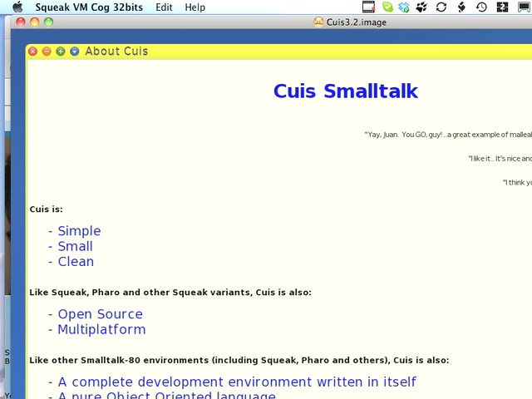Click the paw print Growl icon
This screenshot has height=399, width=532.
(421, 7)
